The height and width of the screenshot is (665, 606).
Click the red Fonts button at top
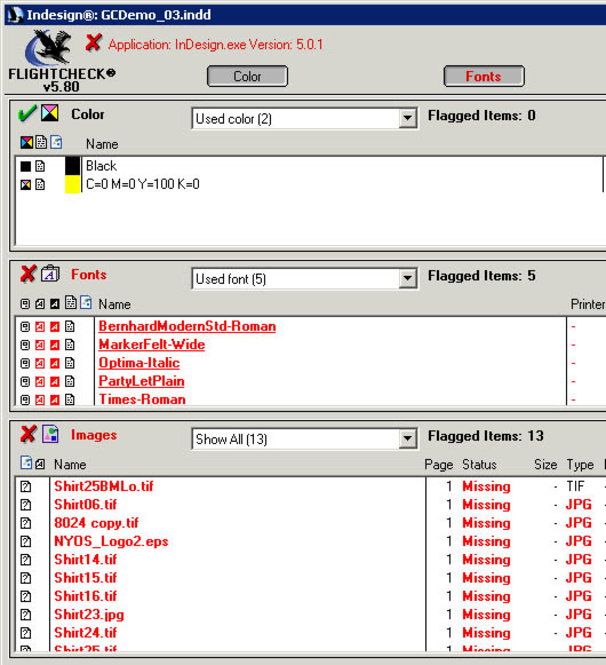484,76
